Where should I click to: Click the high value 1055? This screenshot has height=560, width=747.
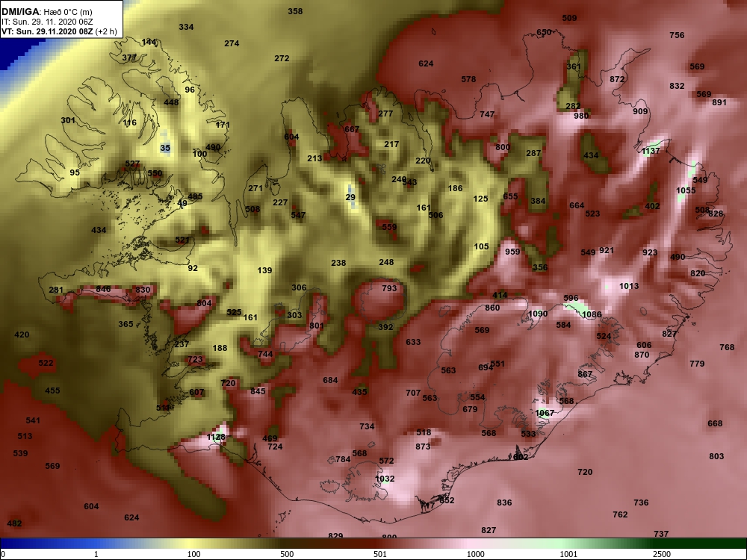(x=686, y=190)
